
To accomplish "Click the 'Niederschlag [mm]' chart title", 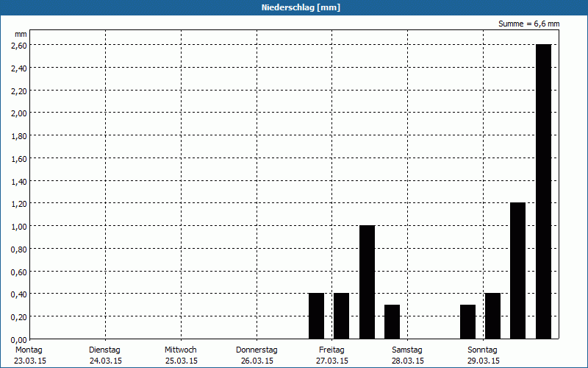I will pos(301,7).
